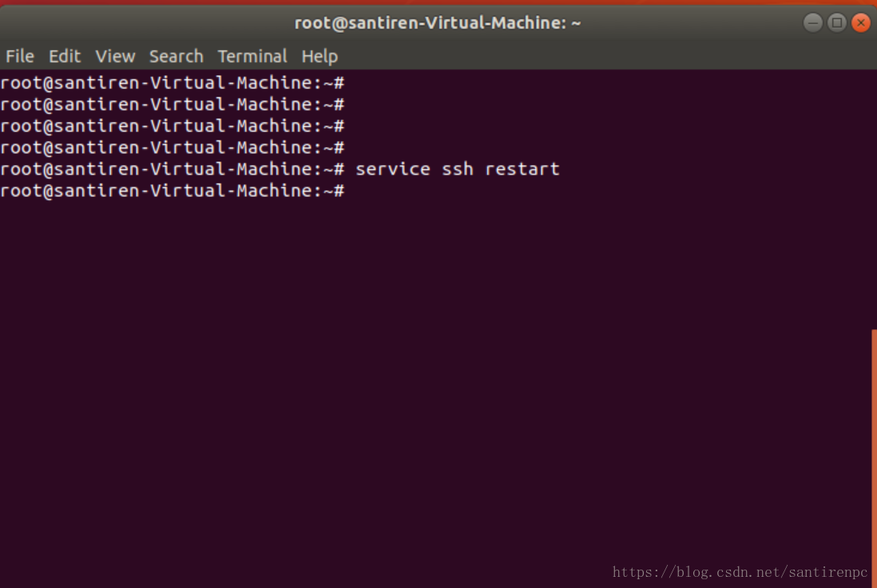
Task: Click the maximize window icon
Action: pos(836,22)
